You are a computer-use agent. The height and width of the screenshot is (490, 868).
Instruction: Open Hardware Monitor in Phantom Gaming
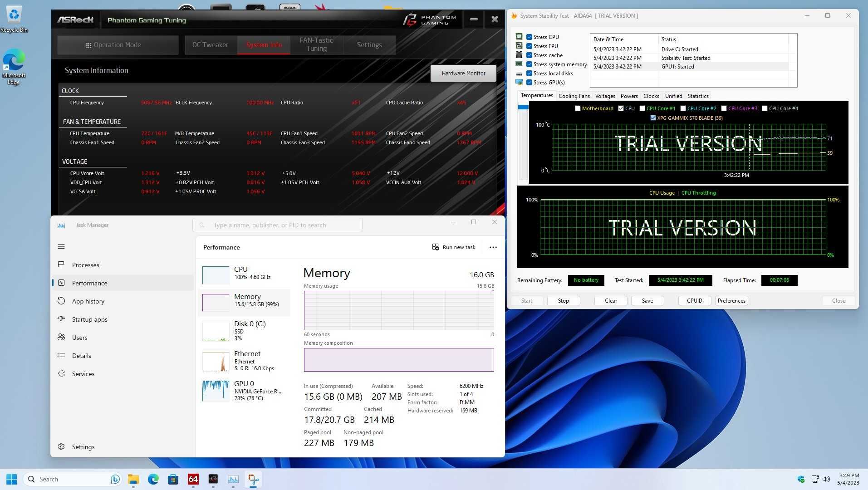tap(463, 73)
